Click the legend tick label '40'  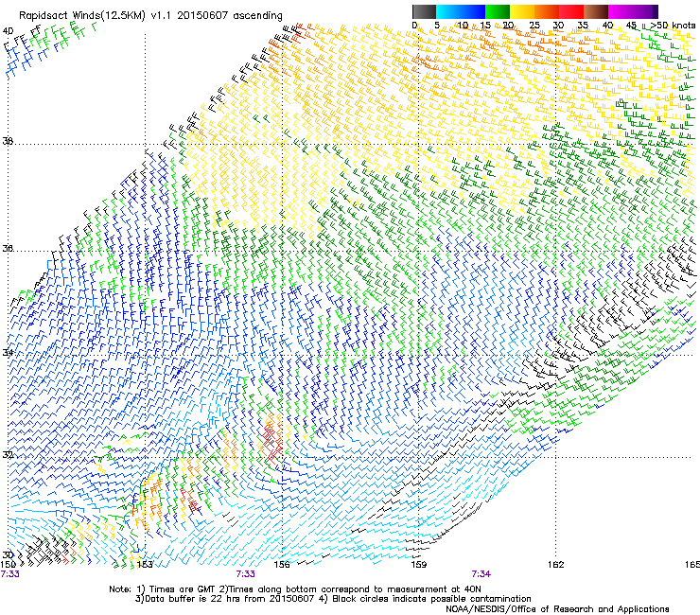point(607,25)
